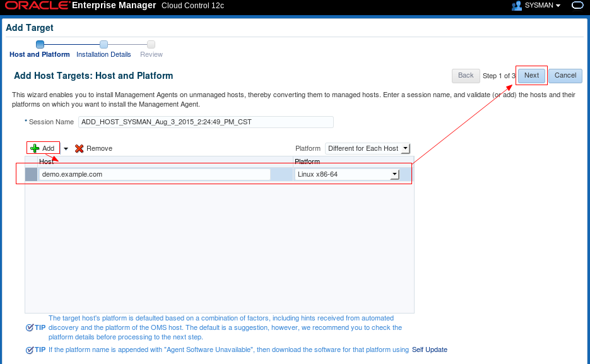The width and height of the screenshot is (590, 364).
Task: Click the Remove label
Action: pyautogui.click(x=99, y=148)
